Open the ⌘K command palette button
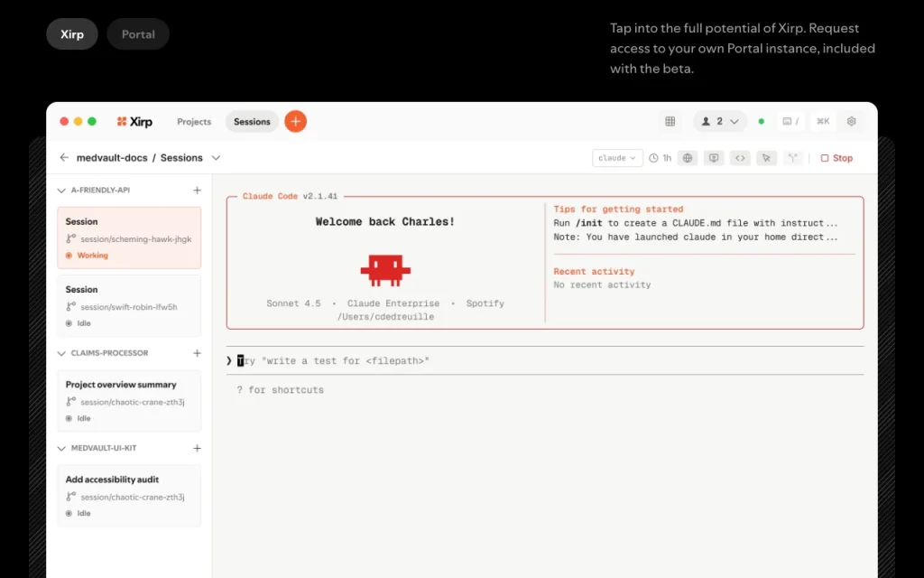 point(823,122)
